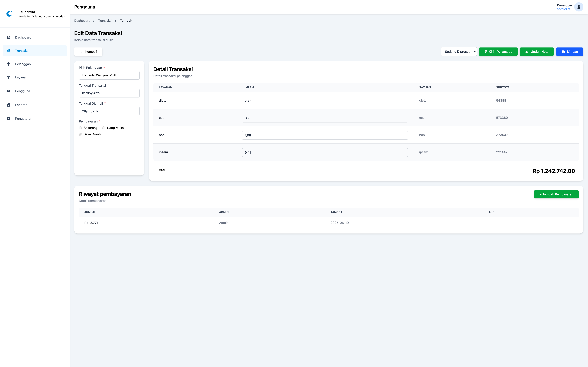Click the Laporan report icon
The height and width of the screenshot is (367, 588).
tap(8, 105)
